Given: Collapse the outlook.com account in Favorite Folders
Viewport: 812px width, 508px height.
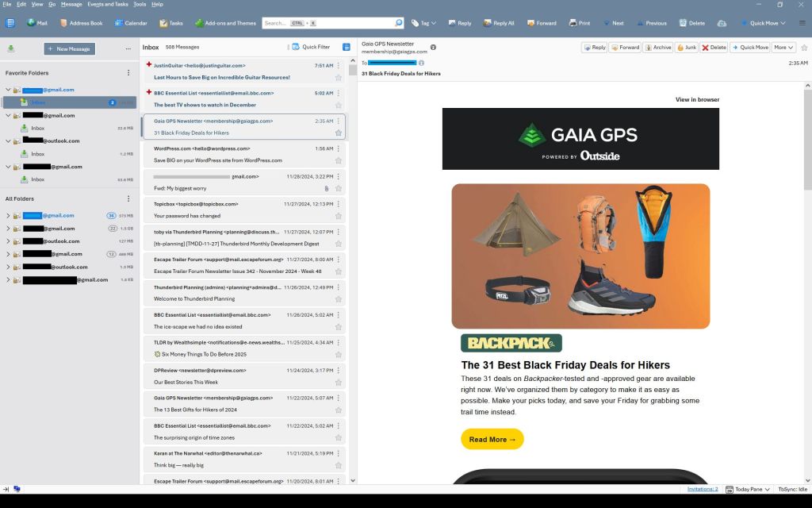Looking at the screenshot, I should pyautogui.click(x=8, y=141).
